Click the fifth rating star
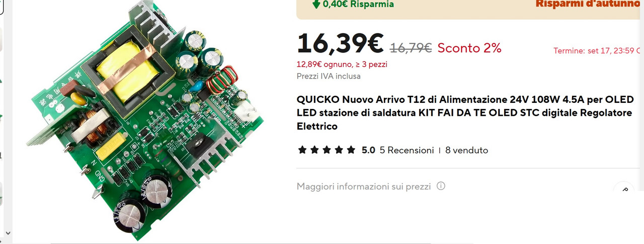This screenshot has height=244, width=644. coord(352,150)
